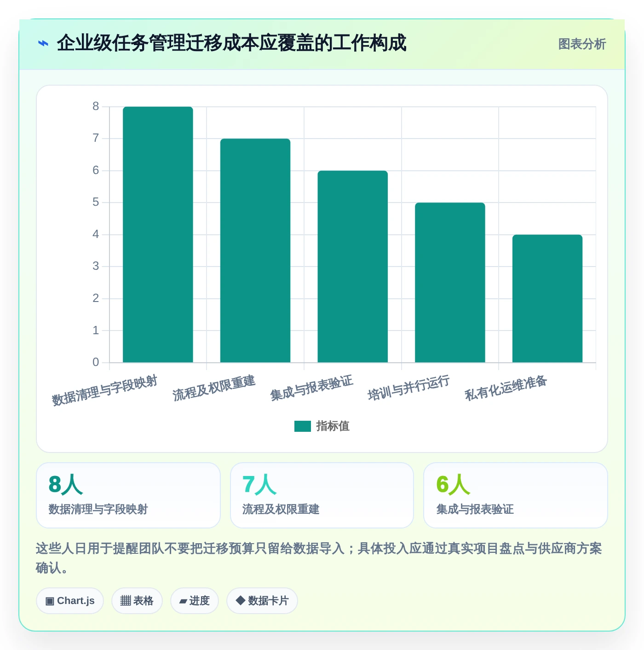Click the 私有化运维准备 axis label

coord(506,388)
